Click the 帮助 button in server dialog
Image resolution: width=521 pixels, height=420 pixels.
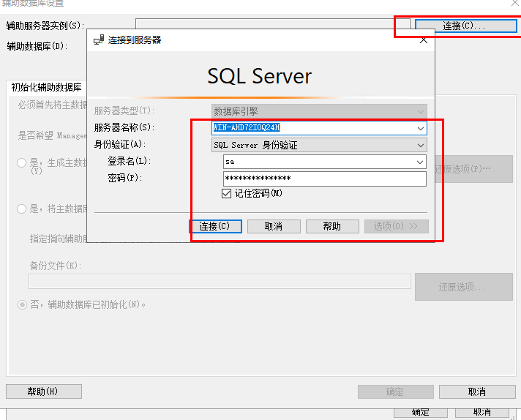(332, 226)
